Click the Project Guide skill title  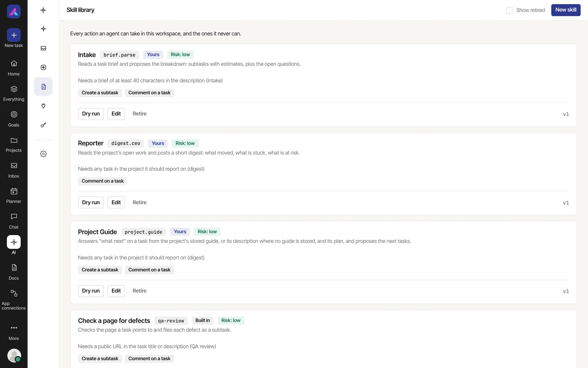coord(97,232)
